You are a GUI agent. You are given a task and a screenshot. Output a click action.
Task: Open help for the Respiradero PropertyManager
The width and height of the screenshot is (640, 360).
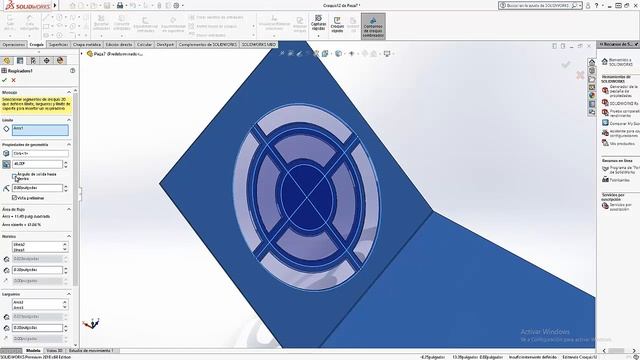tap(73, 71)
